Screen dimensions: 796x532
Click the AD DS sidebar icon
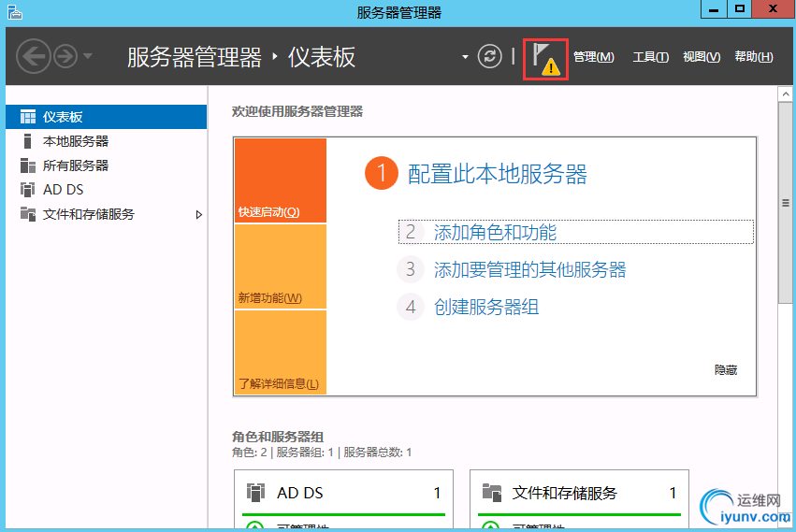[x=28, y=190]
